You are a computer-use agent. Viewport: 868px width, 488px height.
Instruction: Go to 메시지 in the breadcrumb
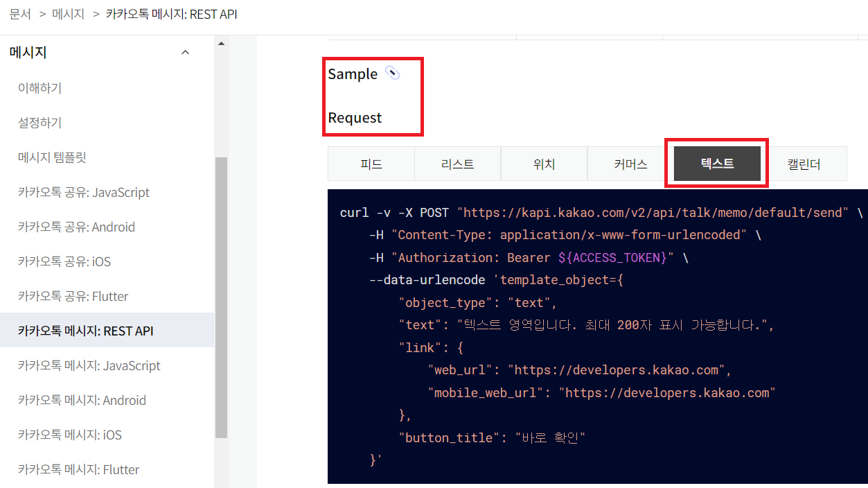click(69, 14)
